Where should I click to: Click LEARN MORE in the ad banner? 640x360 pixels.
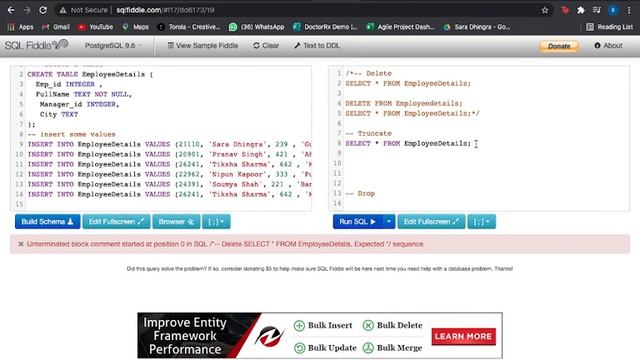click(463, 336)
